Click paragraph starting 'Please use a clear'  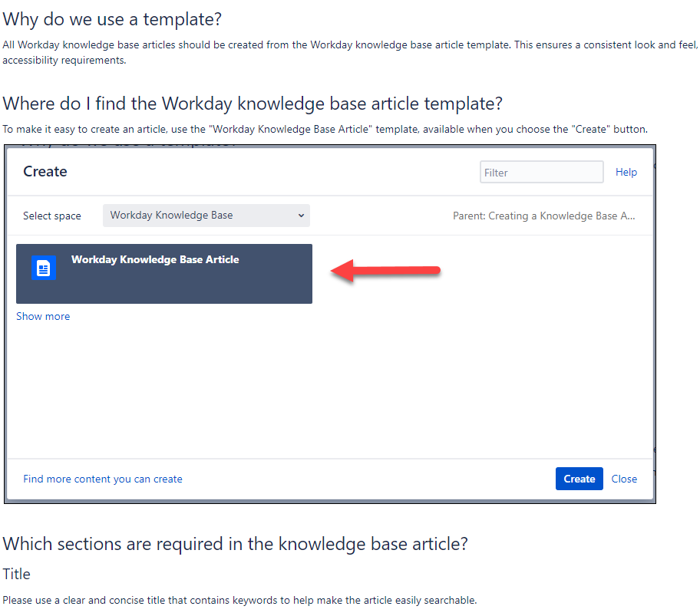pyautogui.click(x=239, y=601)
